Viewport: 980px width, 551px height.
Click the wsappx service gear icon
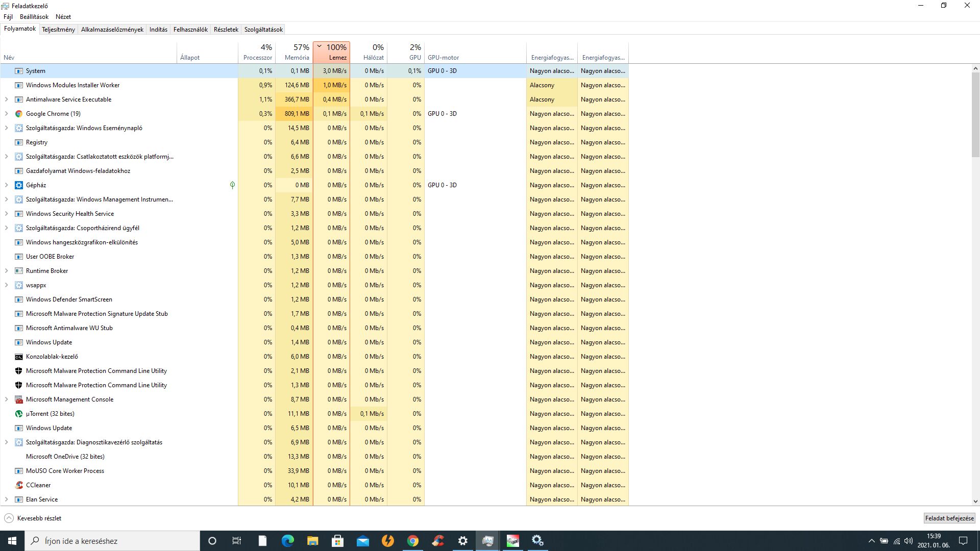19,285
